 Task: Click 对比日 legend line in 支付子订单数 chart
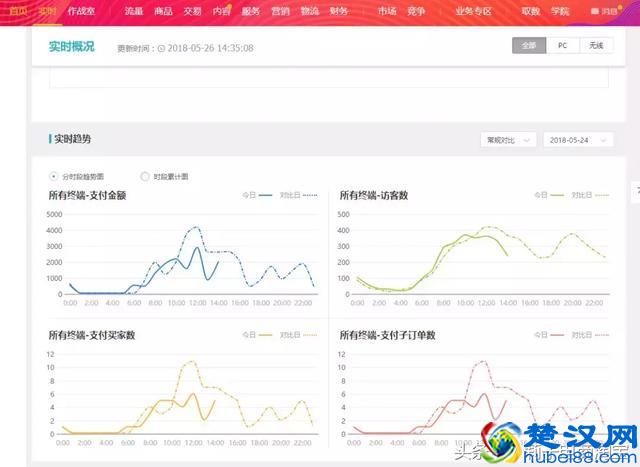point(600,334)
